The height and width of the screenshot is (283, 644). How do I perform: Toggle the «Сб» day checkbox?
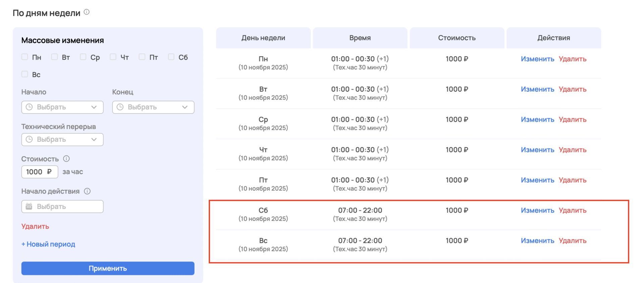pos(171,57)
